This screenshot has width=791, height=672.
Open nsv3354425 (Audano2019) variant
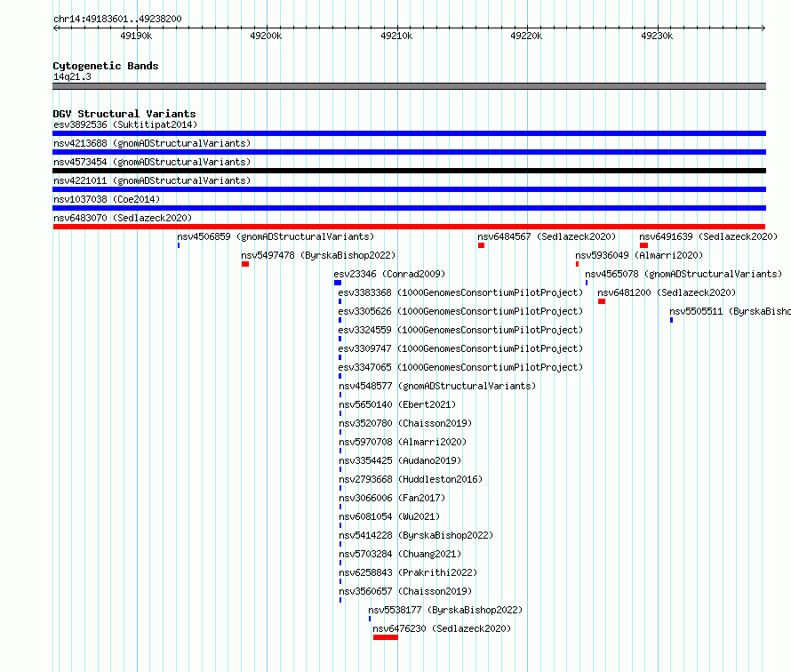coord(400,460)
